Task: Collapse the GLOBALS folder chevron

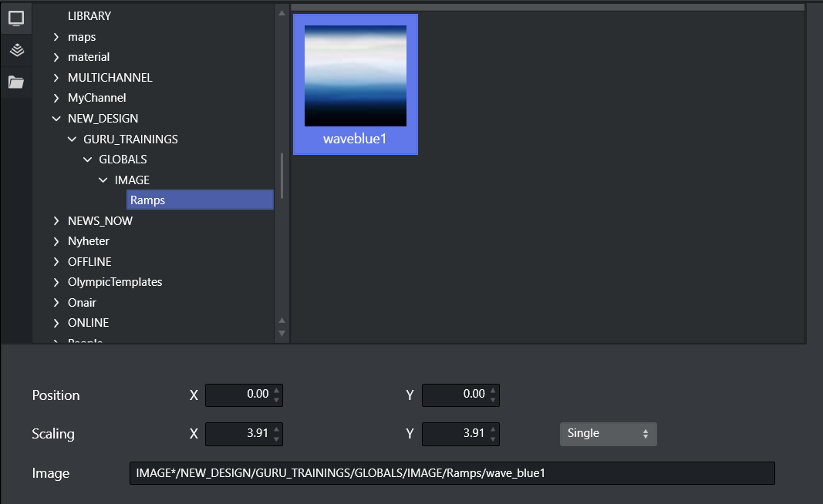Action: tap(87, 160)
